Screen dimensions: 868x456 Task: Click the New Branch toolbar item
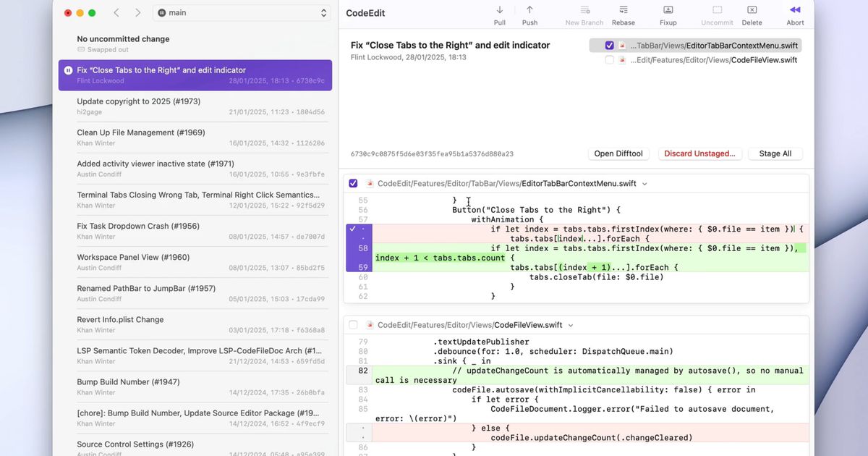click(x=583, y=14)
